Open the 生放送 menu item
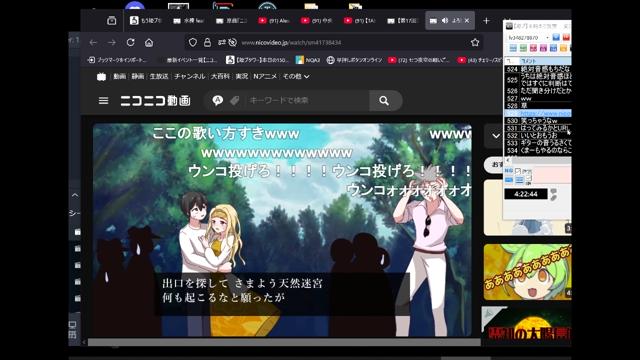640x360 pixels. click(x=159, y=76)
